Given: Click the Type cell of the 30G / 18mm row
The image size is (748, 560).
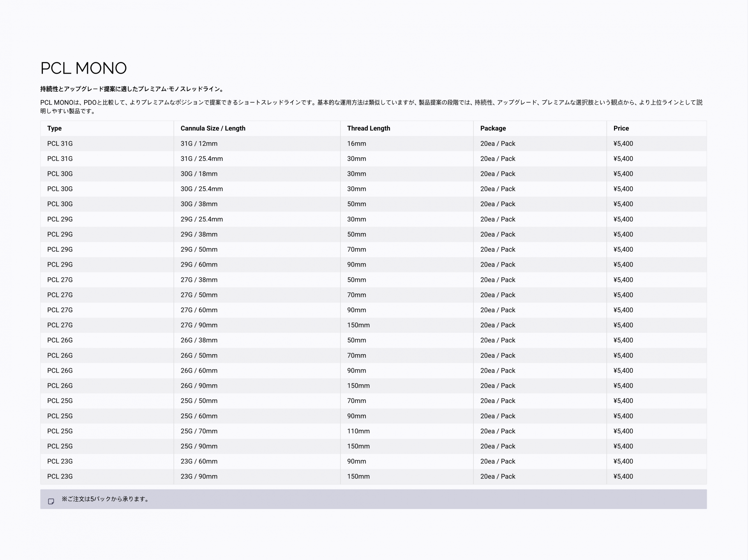Looking at the screenshot, I should [x=107, y=174].
